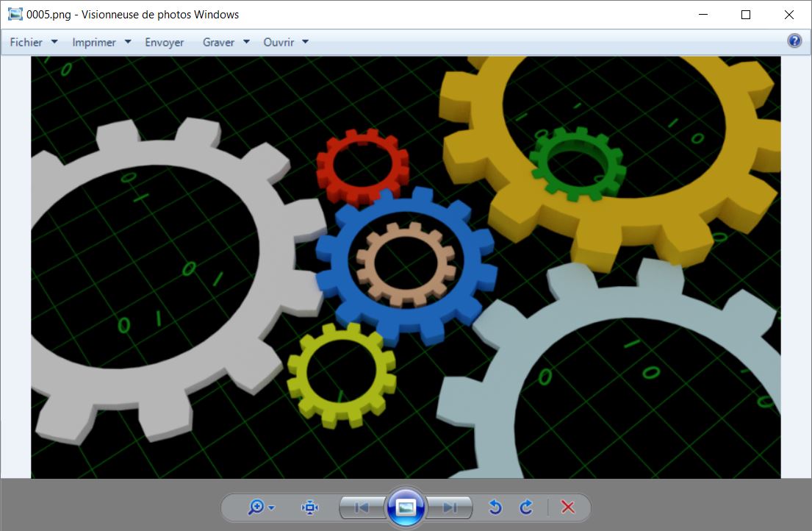Fit image to window size
812x531 pixels.
click(x=309, y=507)
